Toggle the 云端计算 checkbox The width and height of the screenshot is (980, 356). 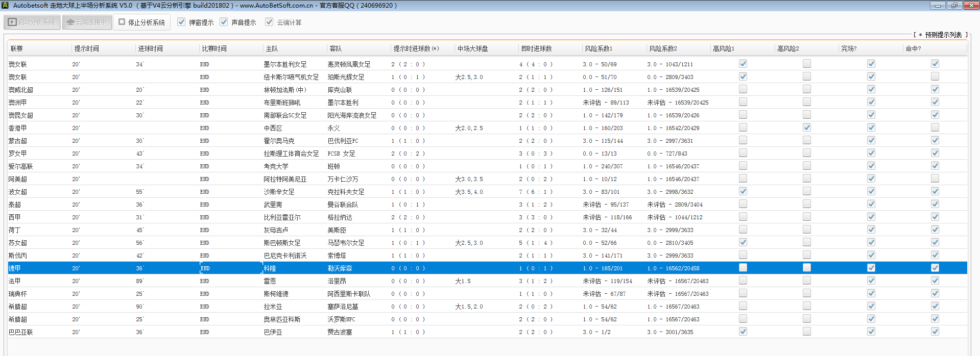click(x=269, y=22)
